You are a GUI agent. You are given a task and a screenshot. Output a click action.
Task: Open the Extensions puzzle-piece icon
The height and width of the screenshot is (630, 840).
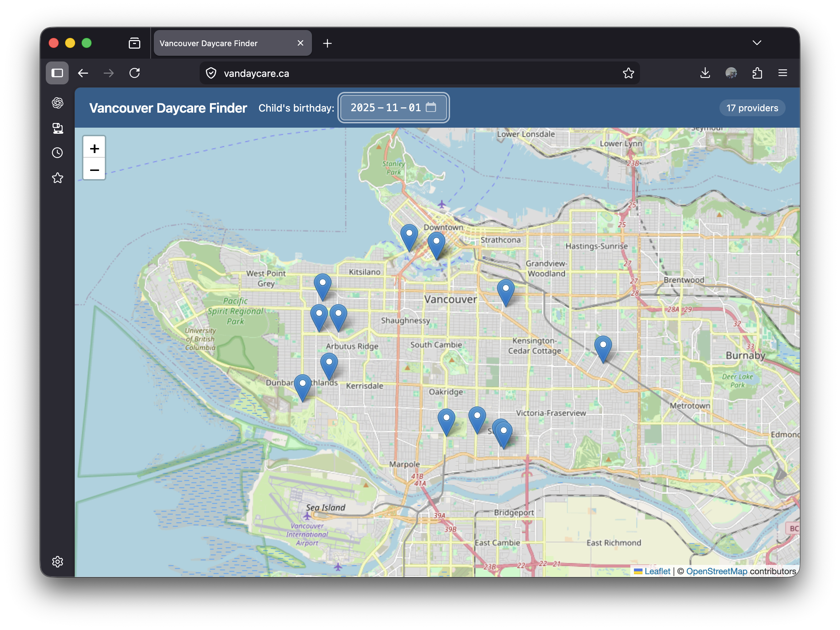pyautogui.click(x=757, y=73)
